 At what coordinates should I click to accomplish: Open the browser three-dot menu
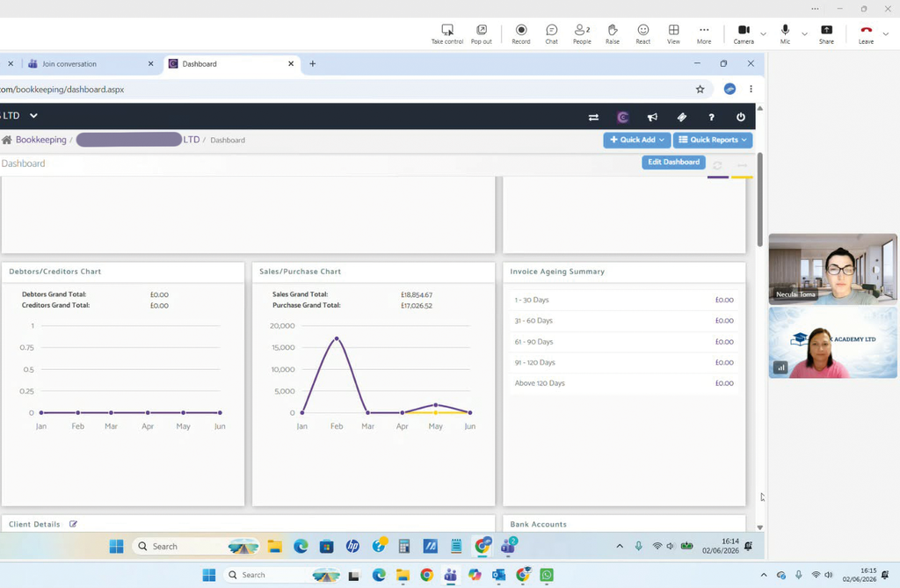coord(751,89)
